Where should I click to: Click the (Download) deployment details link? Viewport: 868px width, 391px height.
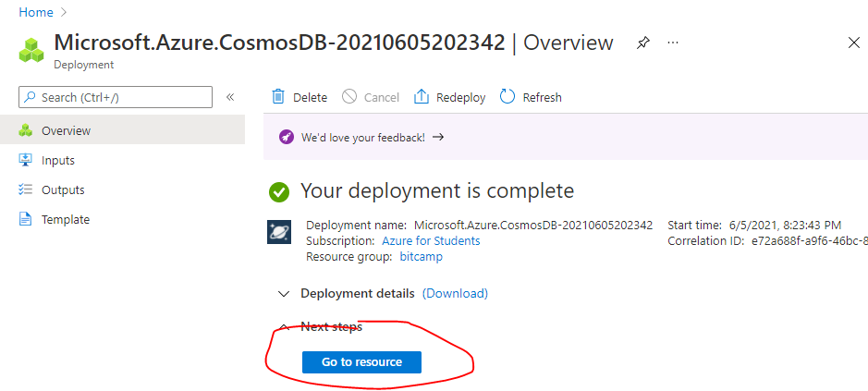(x=455, y=293)
